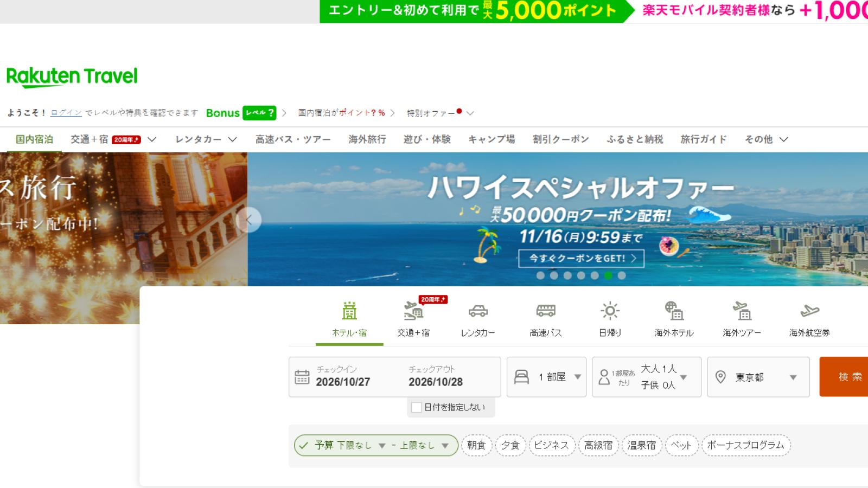Check the 日付を指定しない checkbox
Image resolution: width=868 pixels, height=488 pixels.
click(417, 407)
